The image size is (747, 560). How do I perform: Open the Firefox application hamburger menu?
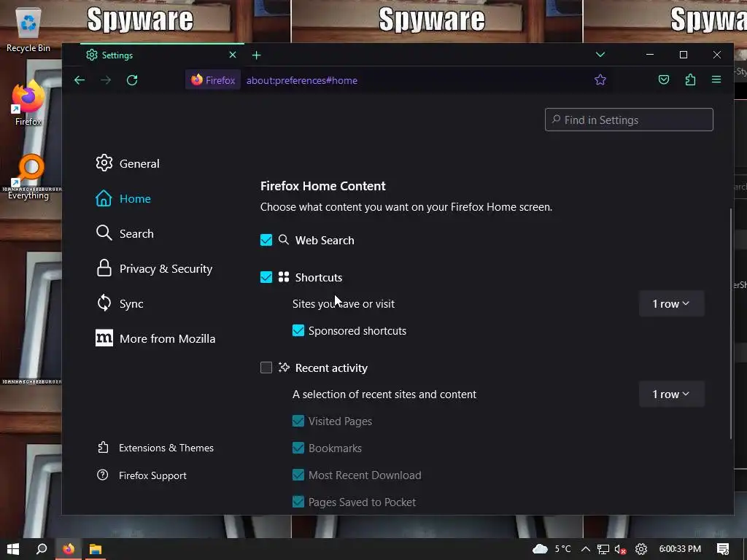coord(716,79)
